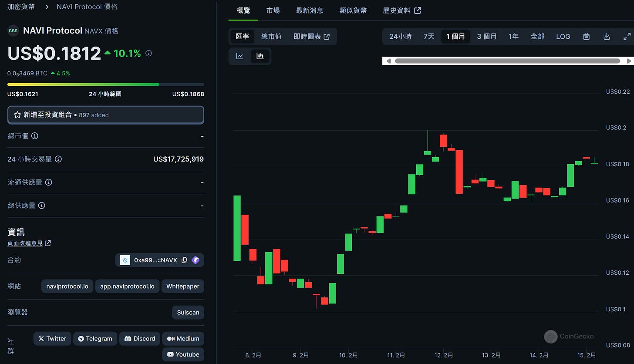Expand chart to fullscreen
634x364 pixels.
[627, 37]
